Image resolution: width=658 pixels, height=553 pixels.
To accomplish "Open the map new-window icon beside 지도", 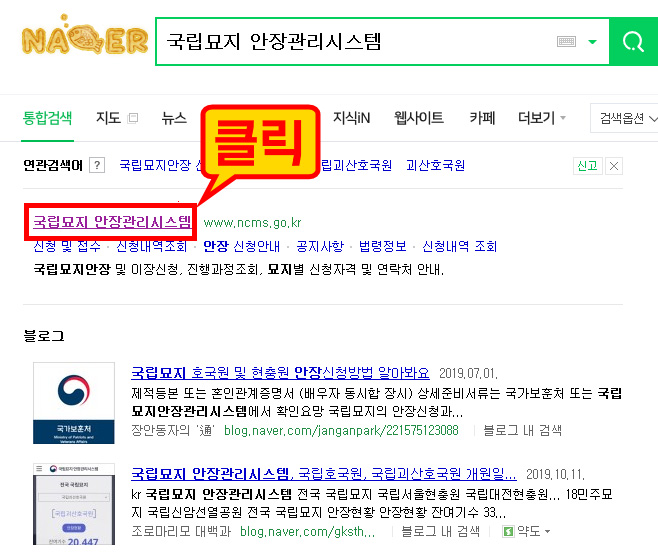I will coord(133,118).
